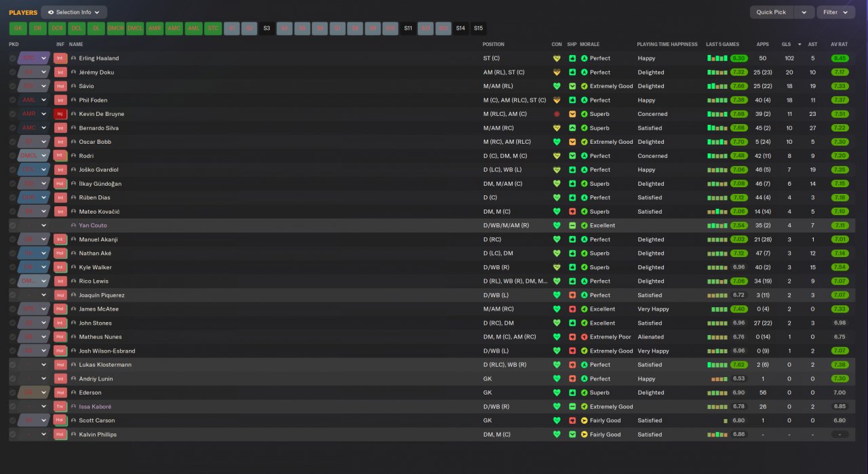Click Andriy Lunin's 6.53 last game rating
The height and width of the screenshot is (474, 868).
[738, 379]
